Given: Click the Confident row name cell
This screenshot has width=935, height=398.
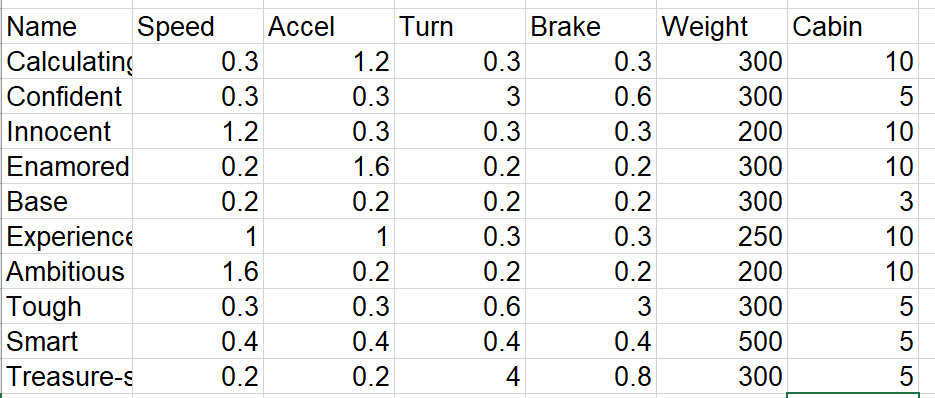Looking at the screenshot, I should pyautogui.click(x=67, y=96).
